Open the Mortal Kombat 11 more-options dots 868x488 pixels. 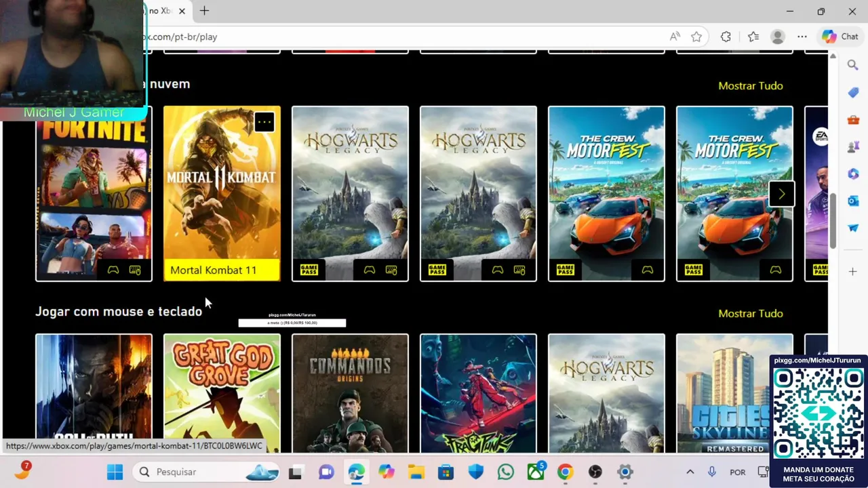(264, 122)
